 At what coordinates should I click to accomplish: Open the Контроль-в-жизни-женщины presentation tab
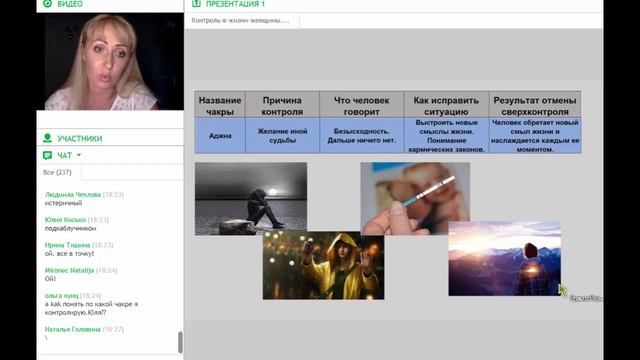pos(240,20)
